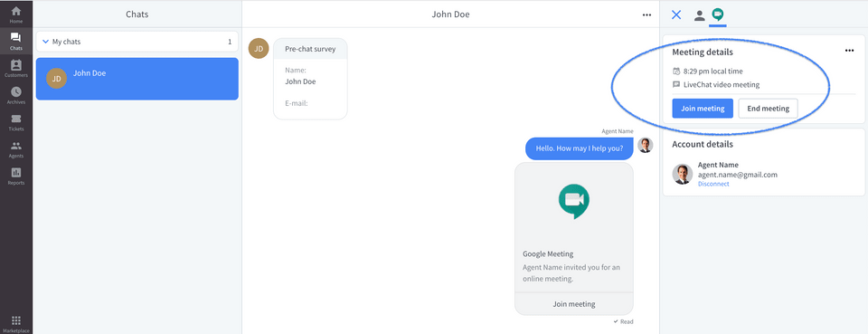Viewport: 868px width, 334px height.
Task: Click Google Meeting card title
Action: (x=548, y=254)
